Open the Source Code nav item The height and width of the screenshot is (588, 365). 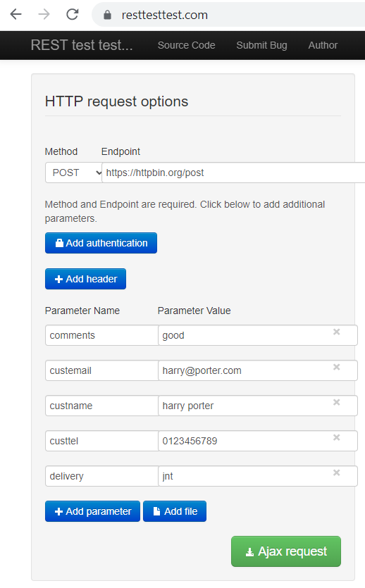click(x=187, y=45)
